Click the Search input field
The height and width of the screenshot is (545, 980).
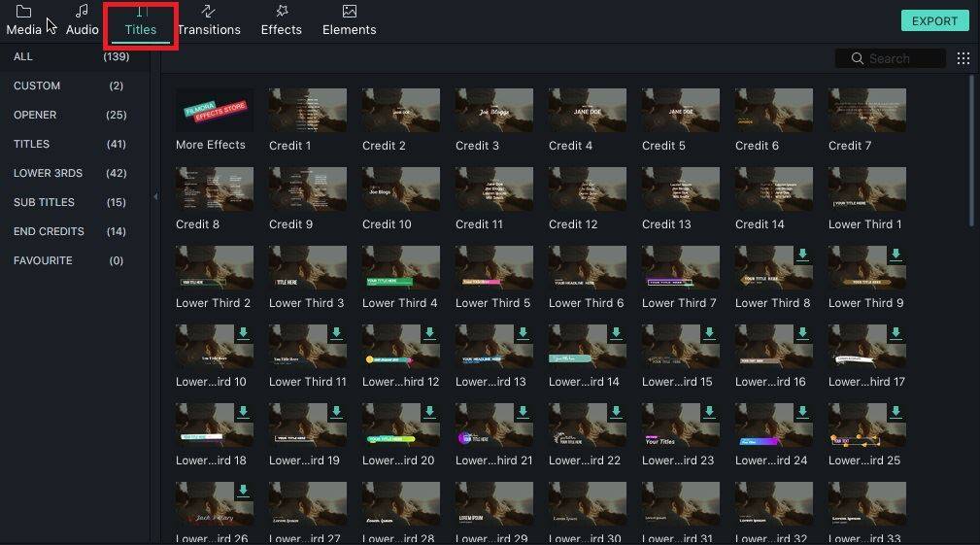(901, 58)
